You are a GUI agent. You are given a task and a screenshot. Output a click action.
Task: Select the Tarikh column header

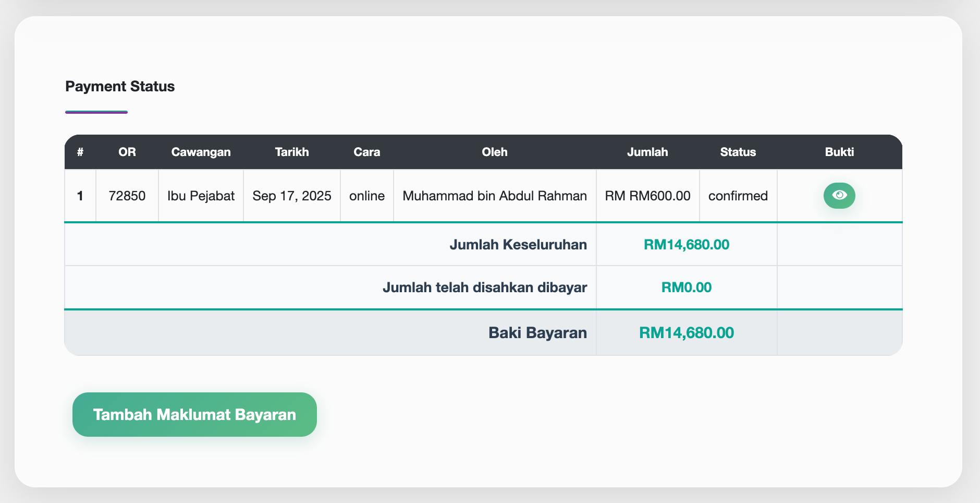point(292,152)
